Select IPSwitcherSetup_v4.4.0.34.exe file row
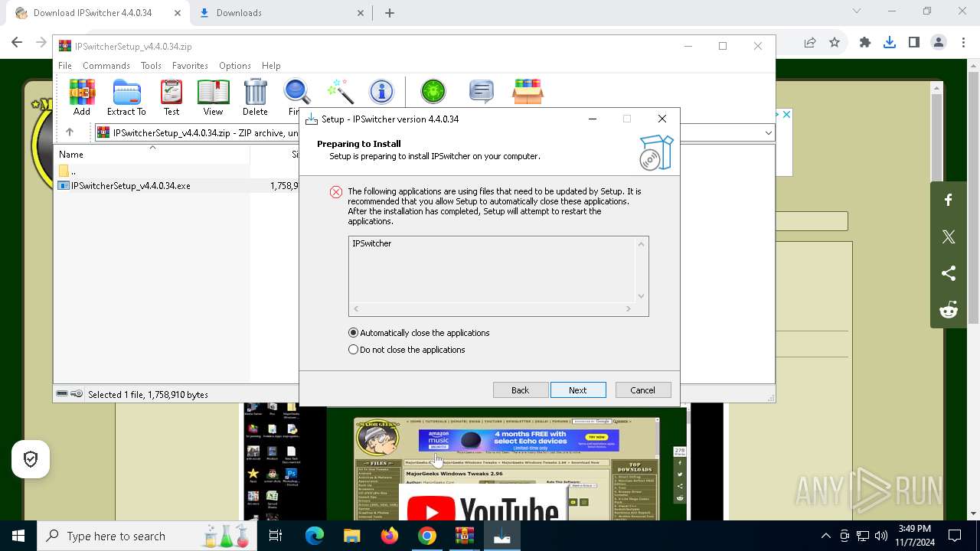 click(178, 186)
